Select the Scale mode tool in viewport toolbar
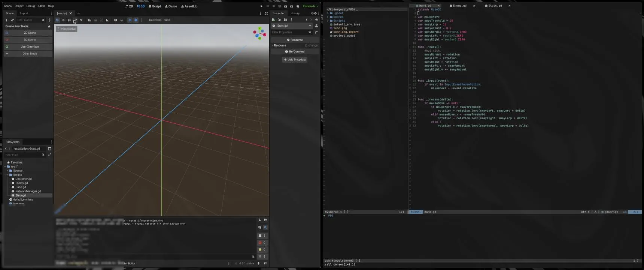644x270 pixels. tap(75, 20)
